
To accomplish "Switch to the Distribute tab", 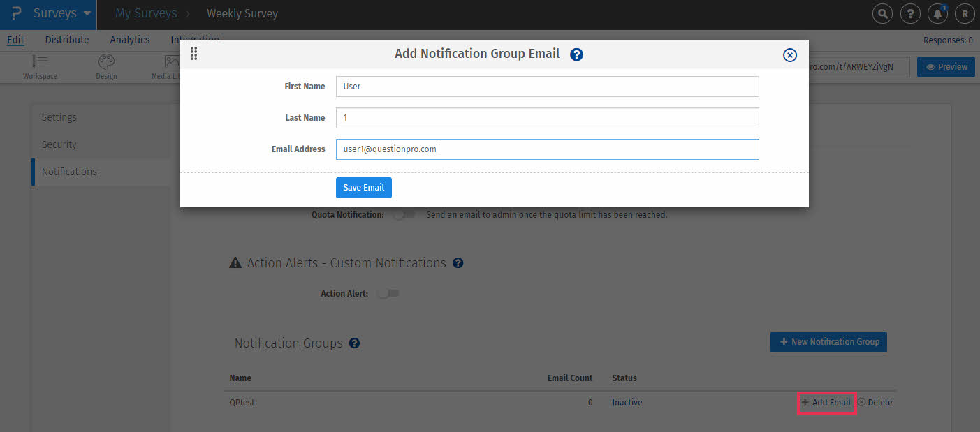I will pyautogui.click(x=66, y=40).
